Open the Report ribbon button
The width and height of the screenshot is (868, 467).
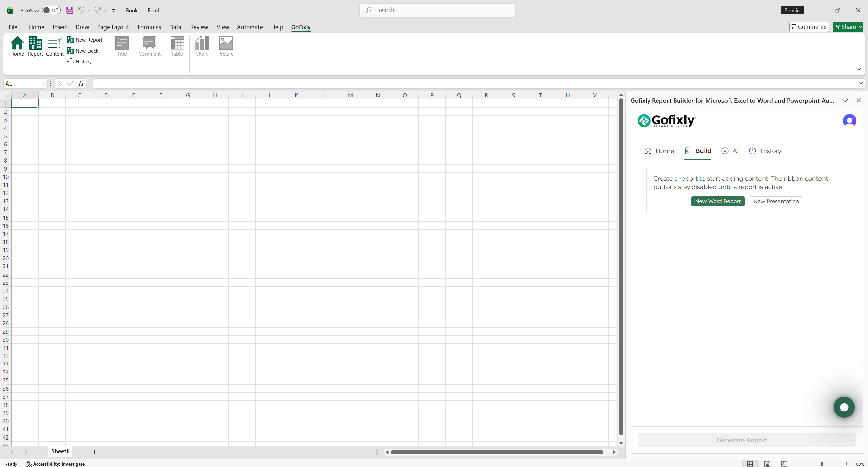pos(35,46)
